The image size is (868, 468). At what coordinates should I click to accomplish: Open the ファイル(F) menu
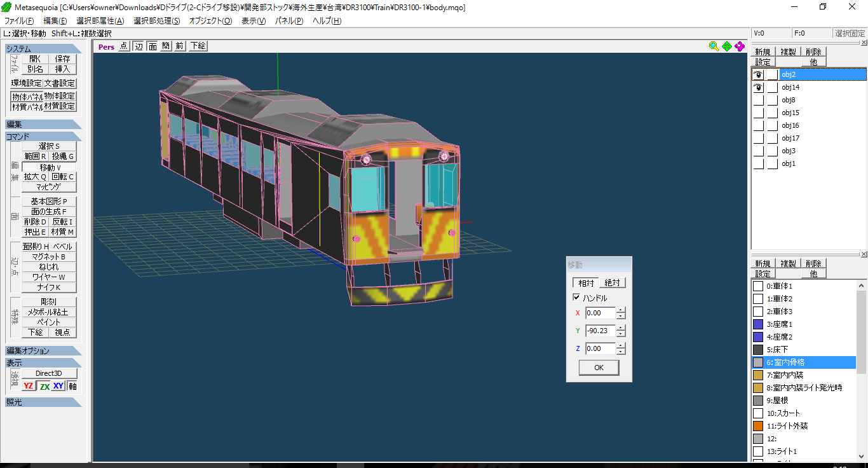[20, 21]
